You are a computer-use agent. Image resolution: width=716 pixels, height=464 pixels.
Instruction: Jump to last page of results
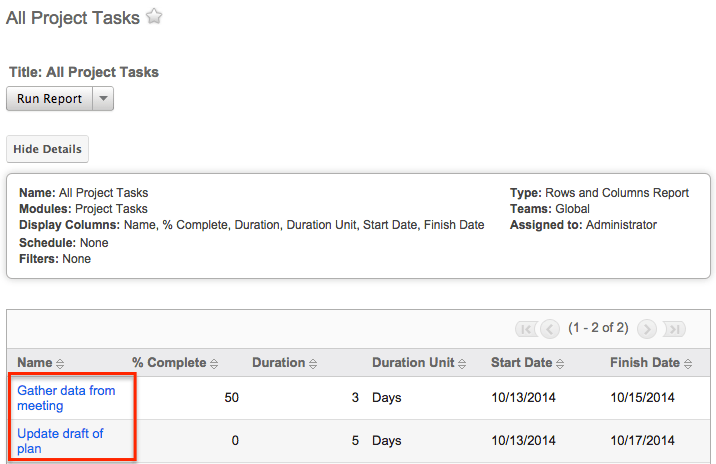point(673,329)
